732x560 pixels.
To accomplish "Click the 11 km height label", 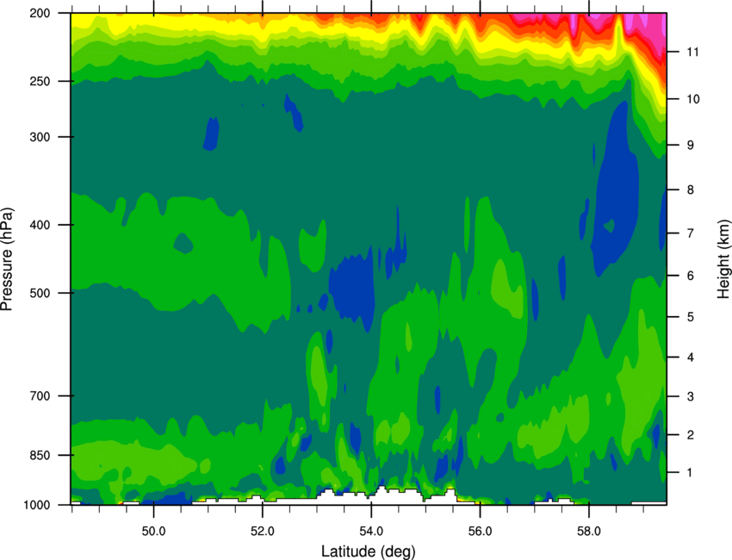I will coord(692,52).
